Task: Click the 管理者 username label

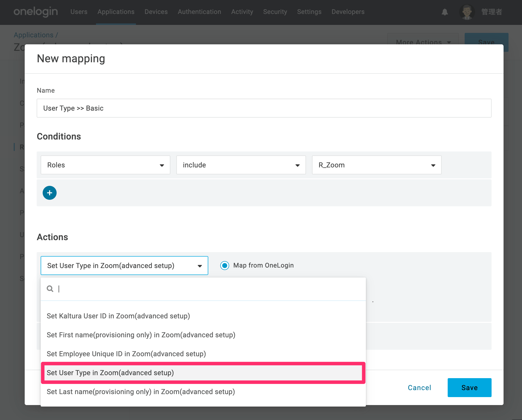Action: (492, 12)
